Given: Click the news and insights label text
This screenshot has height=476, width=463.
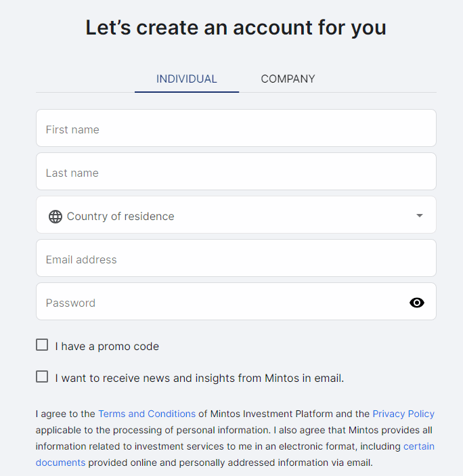Looking at the screenshot, I should [200, 378].
